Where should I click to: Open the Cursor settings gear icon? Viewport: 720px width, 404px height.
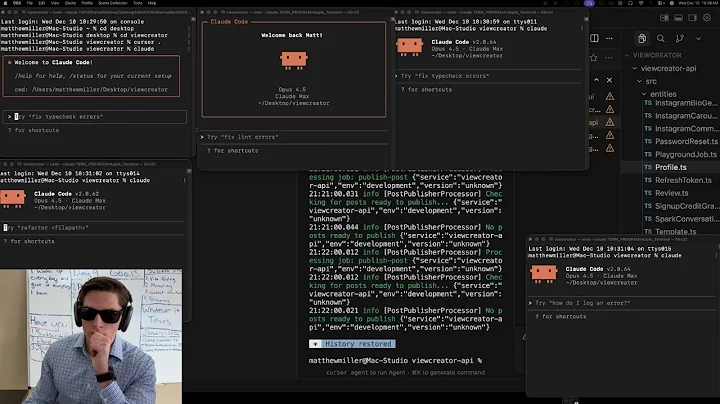point(707,18)
